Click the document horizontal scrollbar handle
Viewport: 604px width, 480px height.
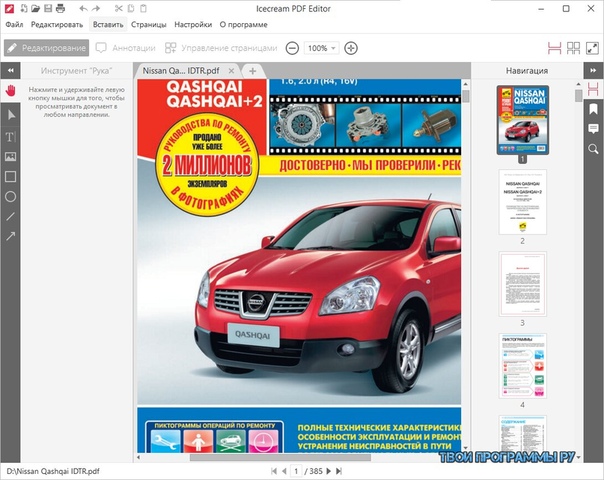click(x=280, y=458)
